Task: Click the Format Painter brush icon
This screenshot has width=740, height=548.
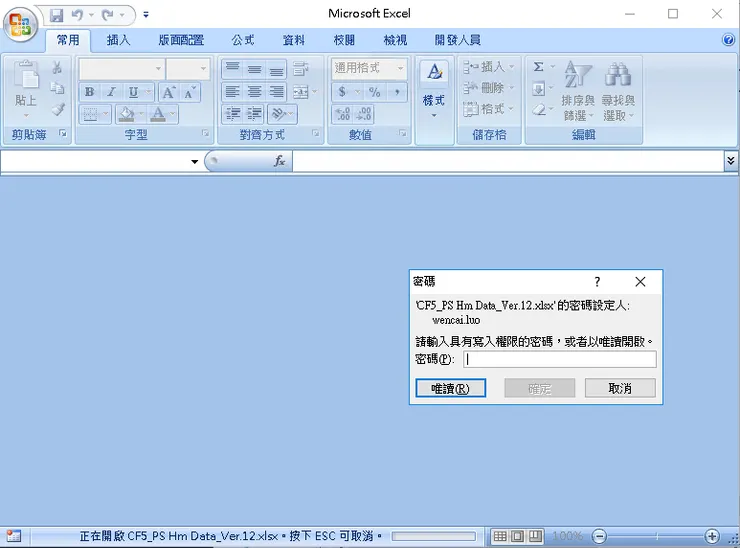Action: pos(58,110)
